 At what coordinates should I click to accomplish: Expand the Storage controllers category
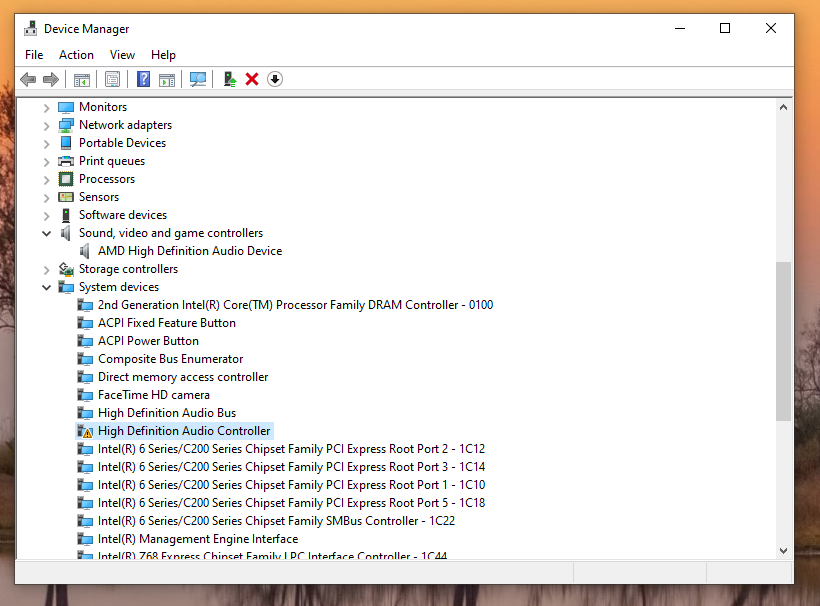[47, 269]
